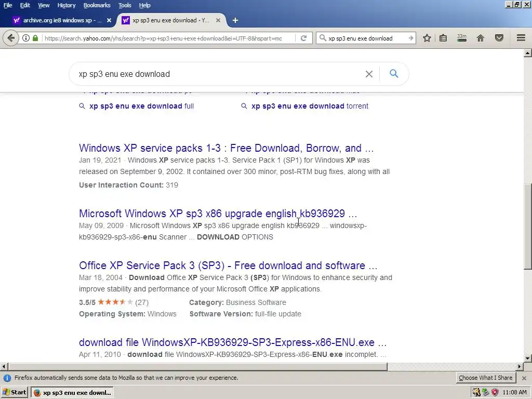Open WindowsXP-KB936929-SP3-Express-x86-ENU.exe download result

tap(233, 342)
